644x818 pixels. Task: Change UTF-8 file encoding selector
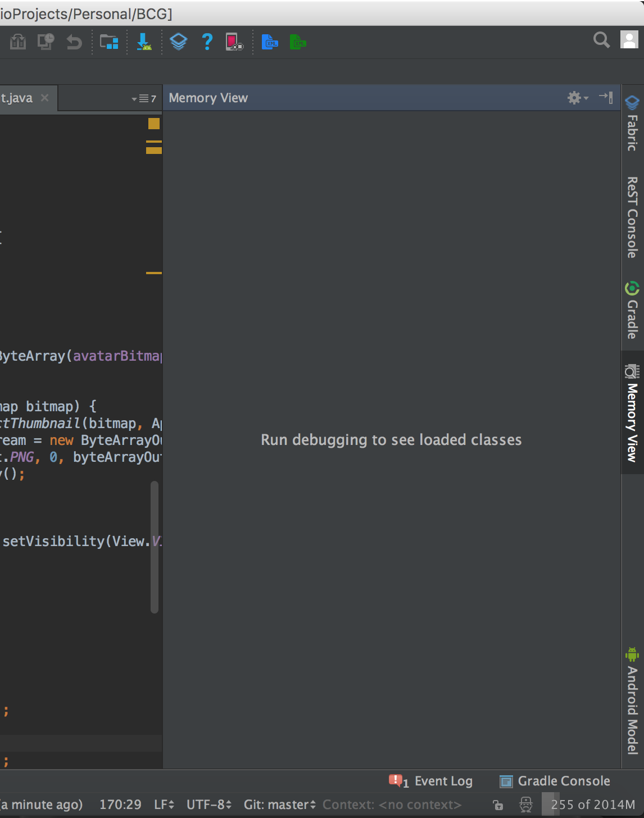click(208, 805)
